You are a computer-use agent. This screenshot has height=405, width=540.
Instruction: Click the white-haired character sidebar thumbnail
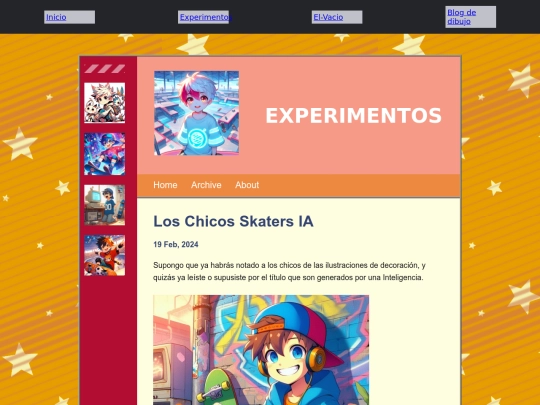(105, 103)
